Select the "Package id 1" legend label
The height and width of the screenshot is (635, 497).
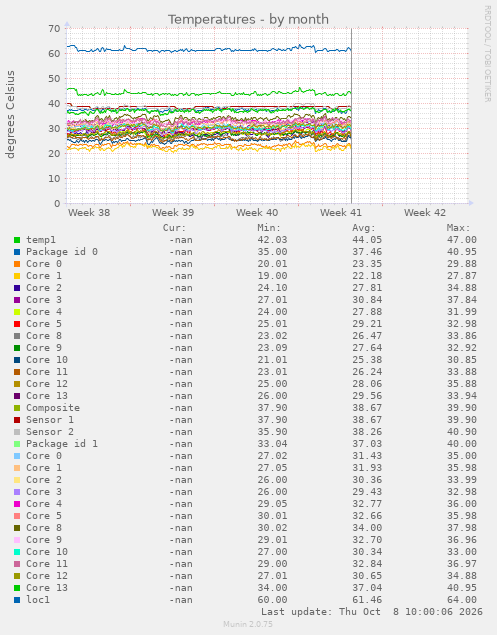point(62,444)
